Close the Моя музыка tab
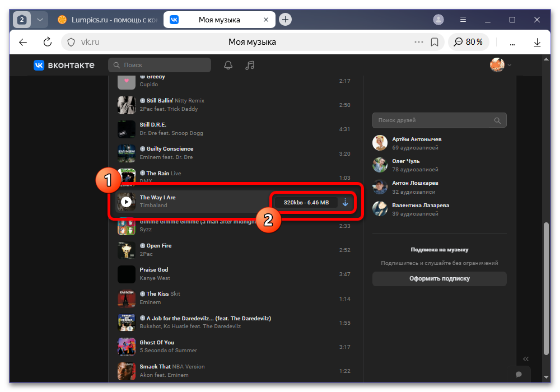This screenshot has width=560, height=392. point(265,20)
